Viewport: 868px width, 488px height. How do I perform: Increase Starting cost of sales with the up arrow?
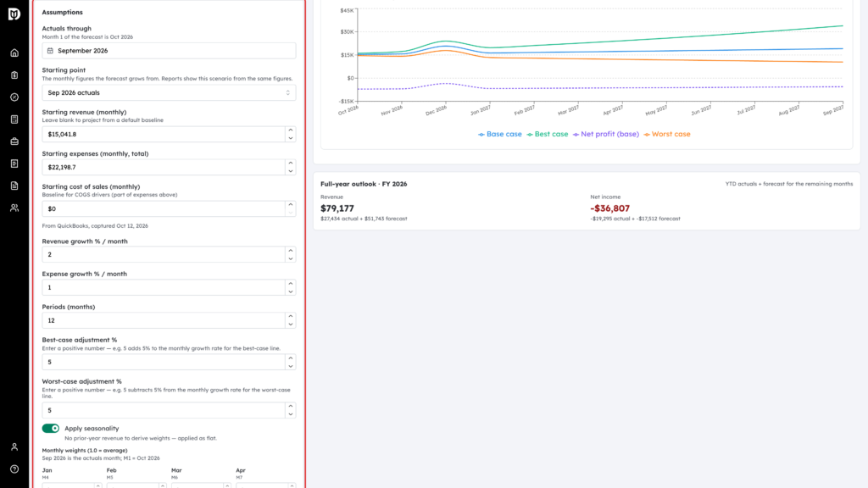[291, 205]
